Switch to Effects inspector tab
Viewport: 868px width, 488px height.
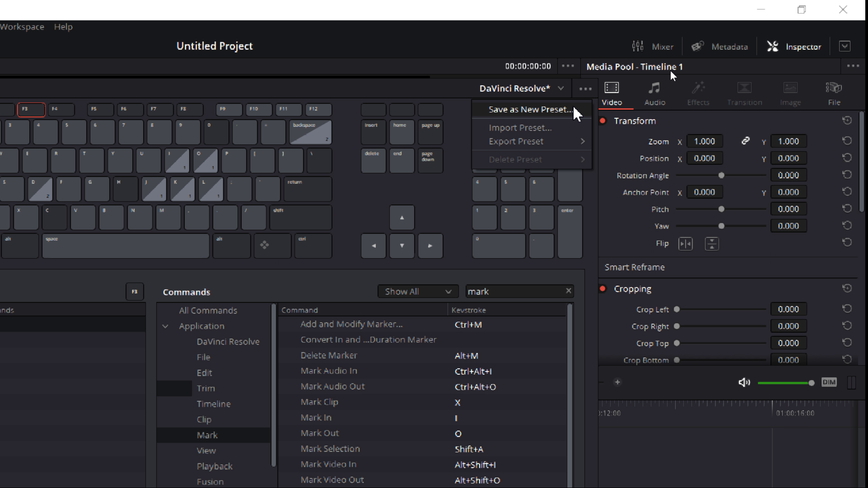[698, 94]
